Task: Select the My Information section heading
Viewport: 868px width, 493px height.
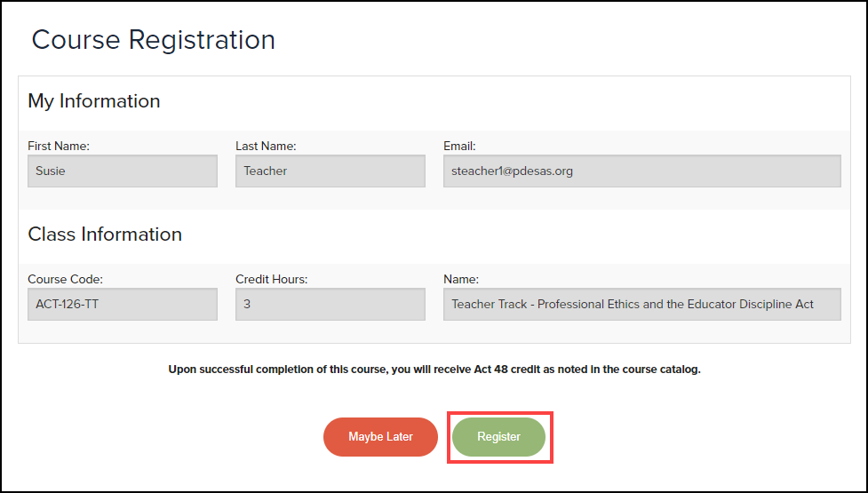Action: click(x=94, y=101)
